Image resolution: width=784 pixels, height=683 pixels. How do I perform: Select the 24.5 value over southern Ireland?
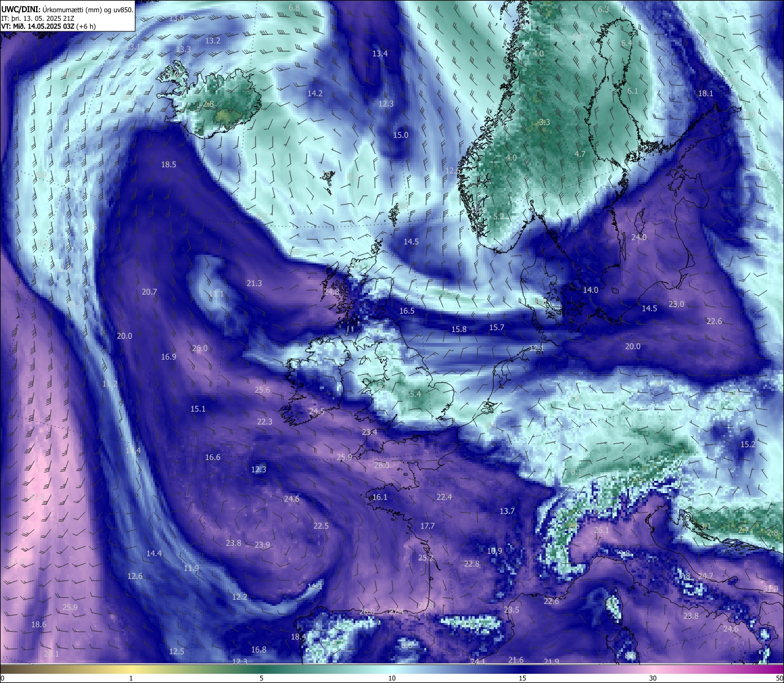(x=317, y=412)
